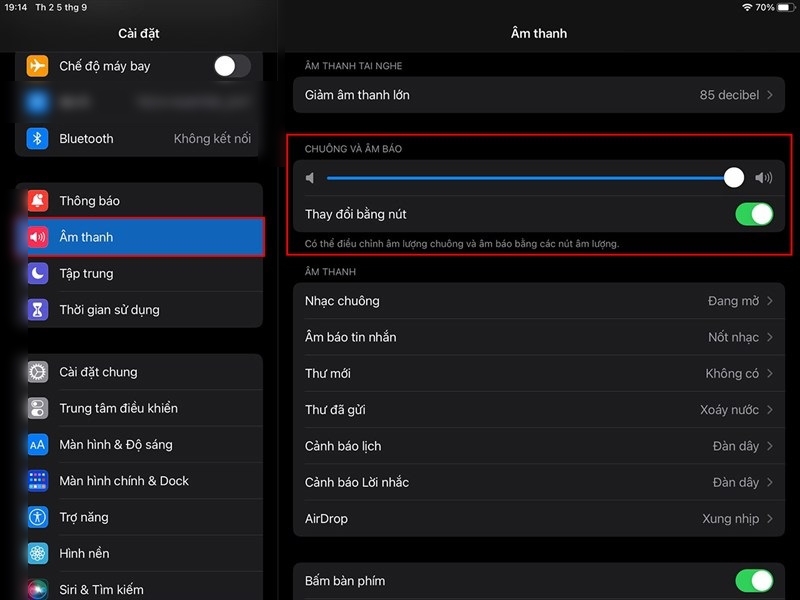Click the Trợ năng accessibility icon
The width and height of the screenshot is (800, 600).
38,517
